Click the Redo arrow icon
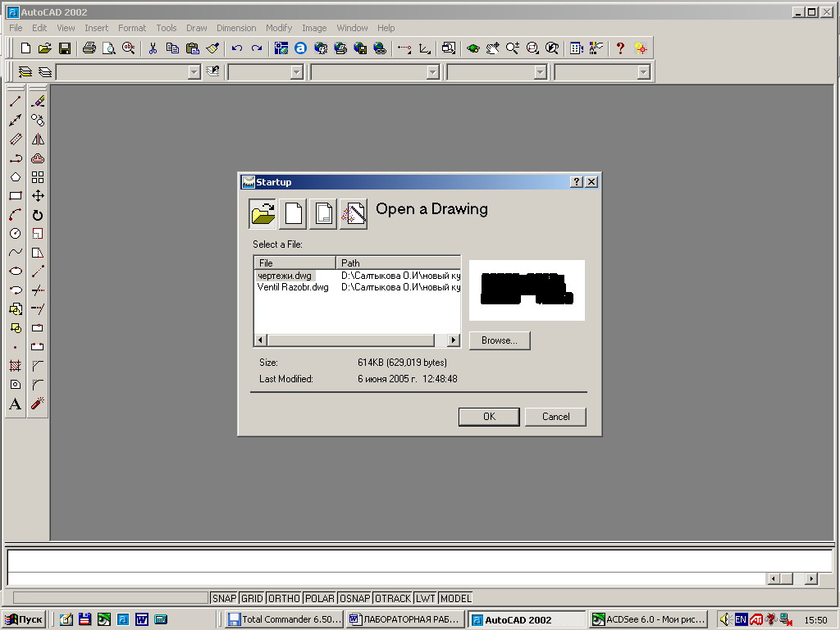The image size is (840, 630). click(257, 48)
